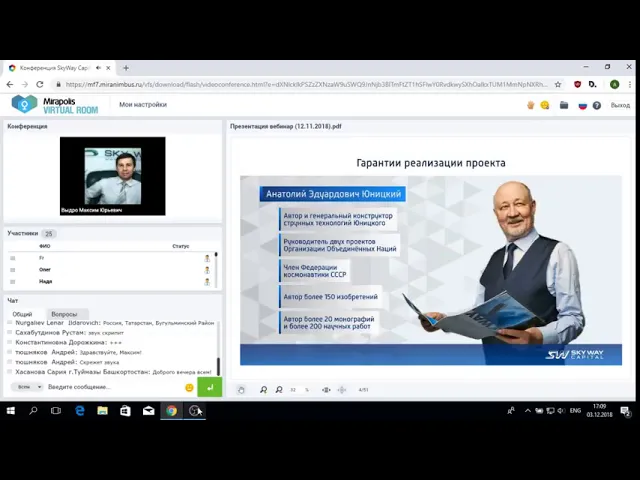Send message with green enter button

click(x=210, y=387)
